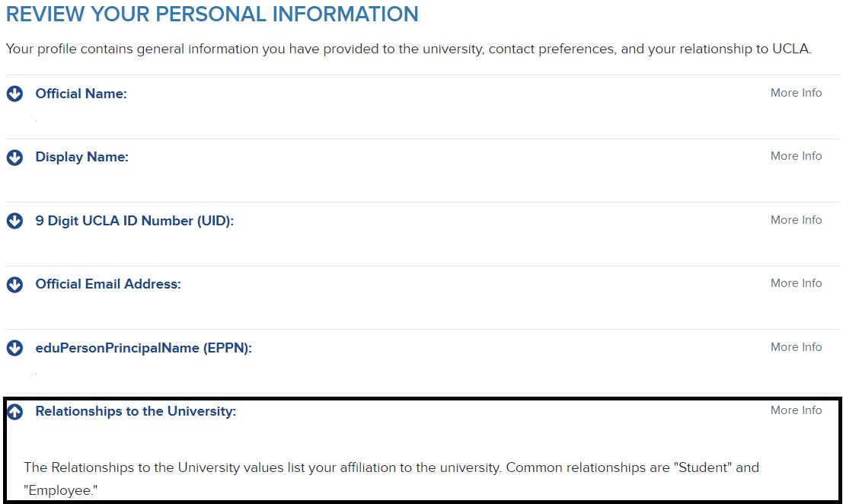843x504 pixels.
Task: Expand the UCLA ID Number arrow icon
Action: coord(14,221)
